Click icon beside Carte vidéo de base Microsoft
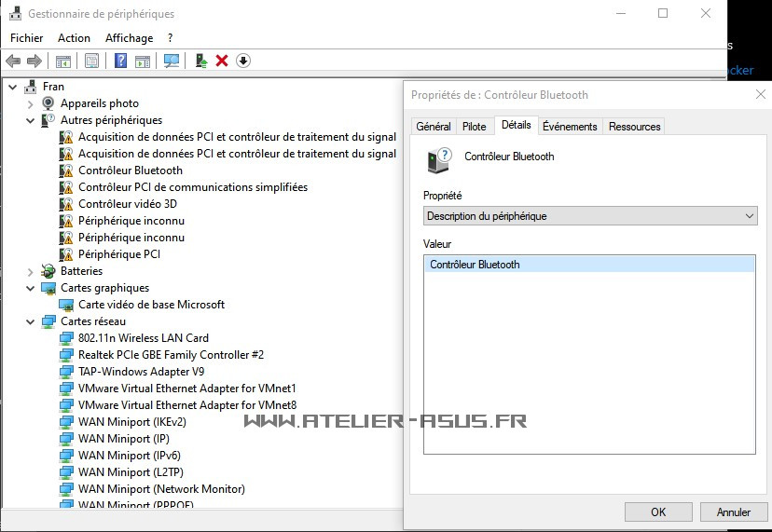Viewport: 772px width, 532px height. [x=66, y=305]
